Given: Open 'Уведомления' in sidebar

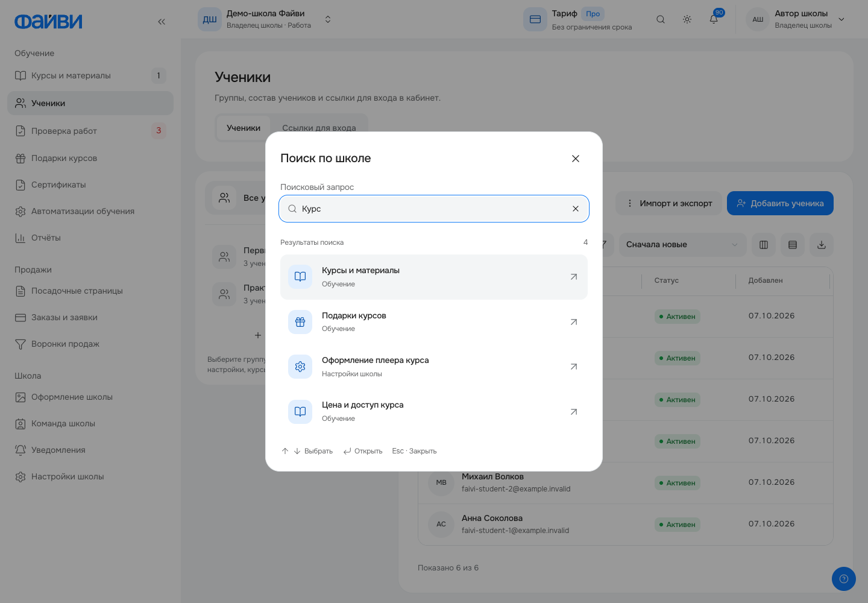Looking at the screenshot, I should (90, 450).
